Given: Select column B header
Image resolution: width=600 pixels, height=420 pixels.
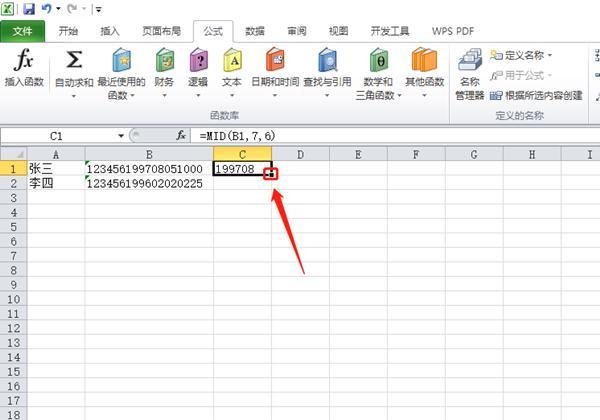Looking at the screenshot, I should (x=149, y=155).
